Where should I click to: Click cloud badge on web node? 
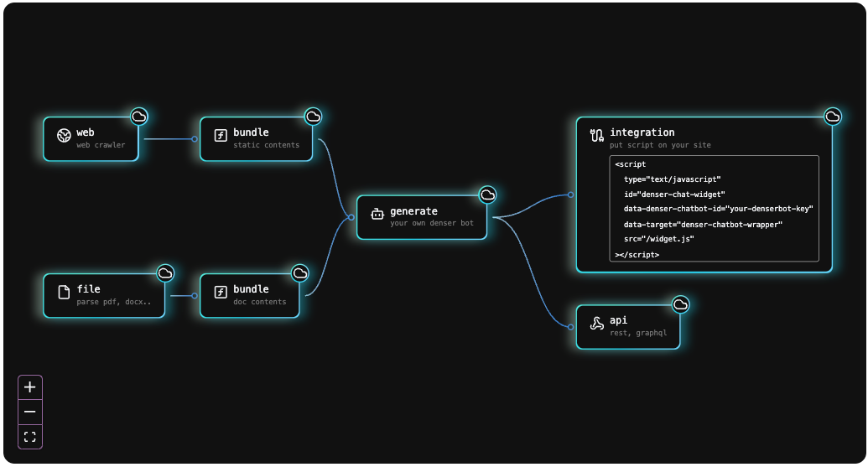pos(139,117)
